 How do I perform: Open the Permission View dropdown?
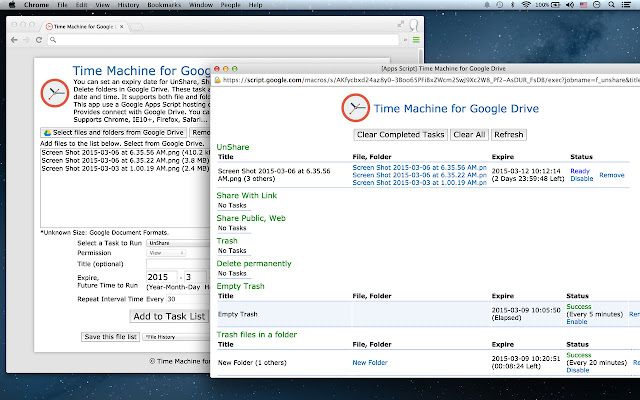[166, 253]
